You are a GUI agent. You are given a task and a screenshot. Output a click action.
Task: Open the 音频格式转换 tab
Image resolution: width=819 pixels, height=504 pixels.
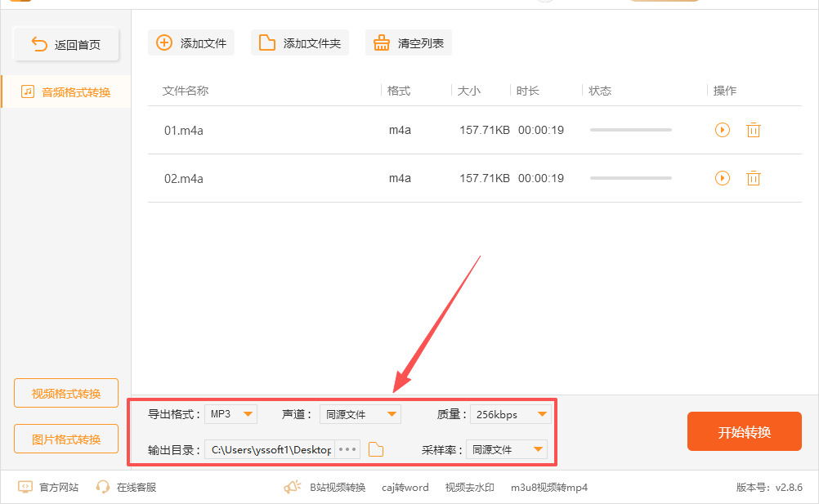[66, 91]
